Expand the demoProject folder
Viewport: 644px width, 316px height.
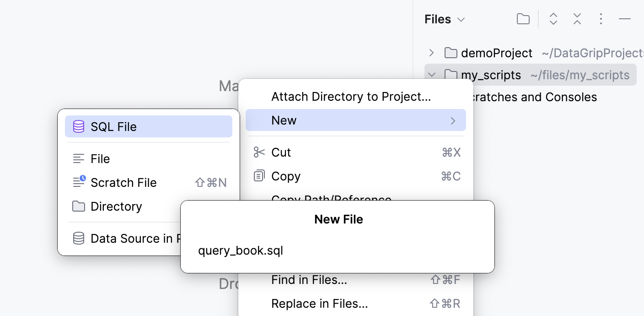click(431, 53)
